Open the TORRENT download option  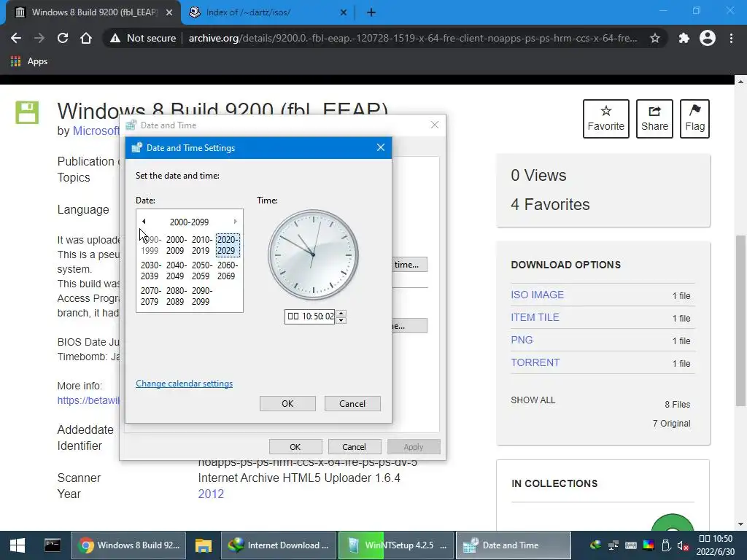click(535, 362)
